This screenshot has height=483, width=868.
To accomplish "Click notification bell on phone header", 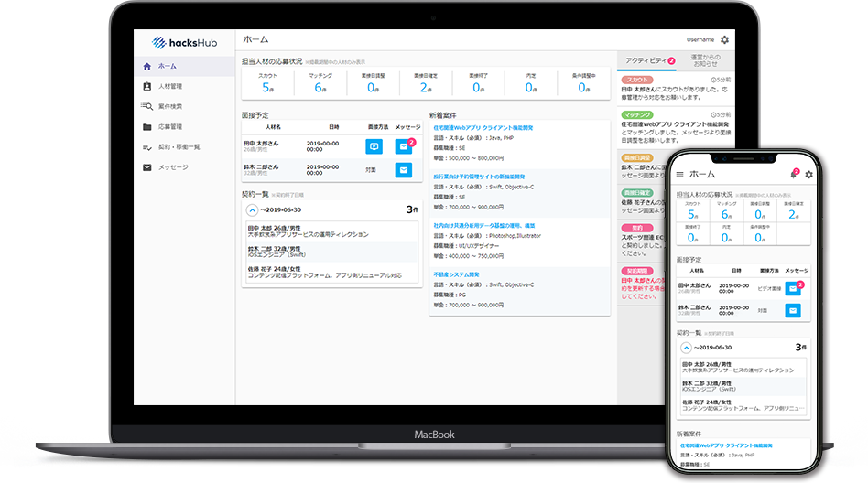I will click(x=793, y=174).
